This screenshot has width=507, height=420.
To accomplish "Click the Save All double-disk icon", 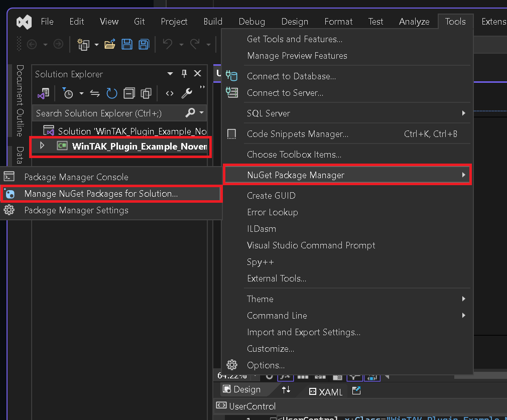I will [x=144, y=44].
